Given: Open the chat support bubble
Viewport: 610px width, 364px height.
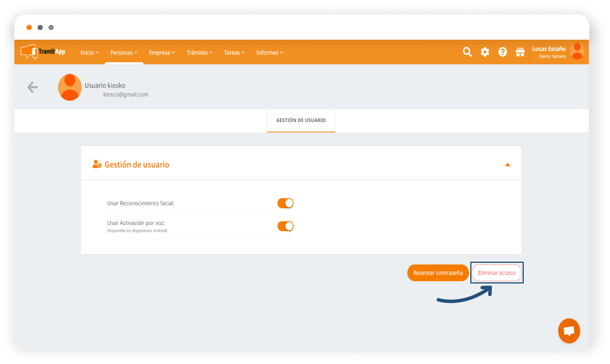Looking at the screenshot, I should point(569,331).
